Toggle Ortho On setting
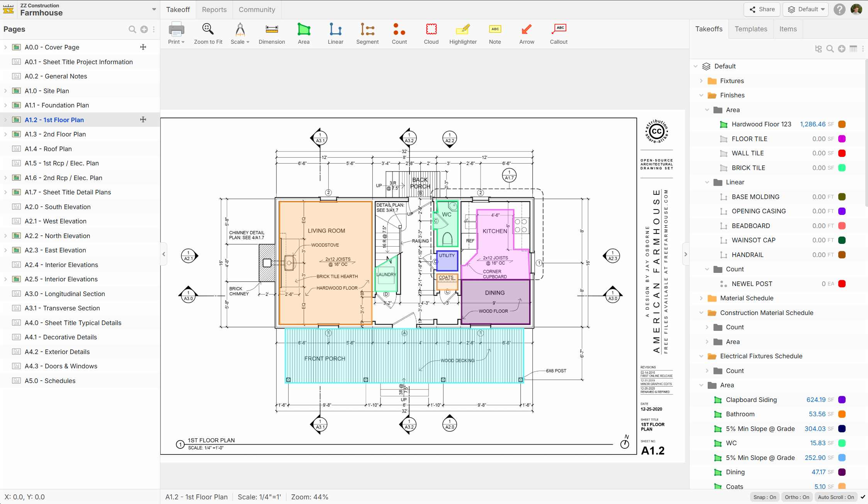868x504 pixels. click(797, 497)
